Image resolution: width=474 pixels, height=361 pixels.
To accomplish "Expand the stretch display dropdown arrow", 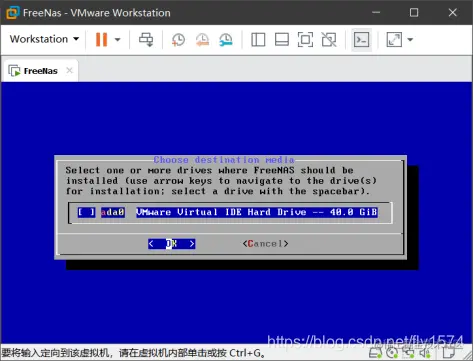I will (x=410, y=40).
